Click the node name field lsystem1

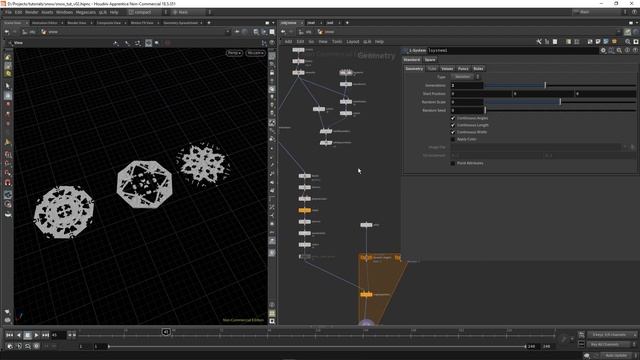pyautogui.click(x=513, y=51)
